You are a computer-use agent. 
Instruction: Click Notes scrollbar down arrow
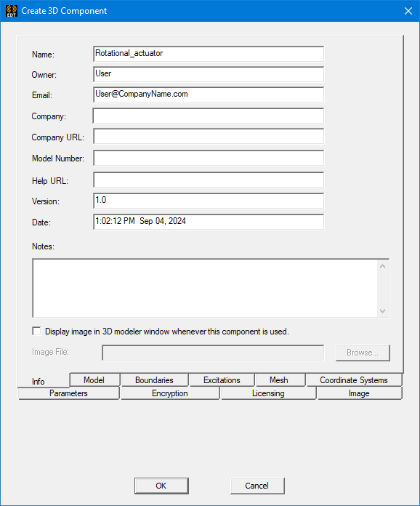(x=383, y=310)
